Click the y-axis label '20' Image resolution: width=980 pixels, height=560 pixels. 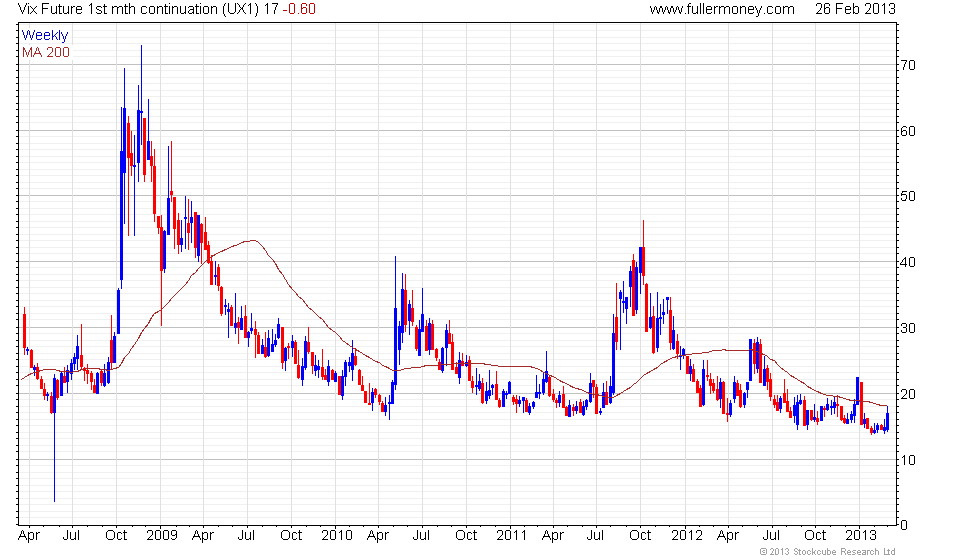908,394
